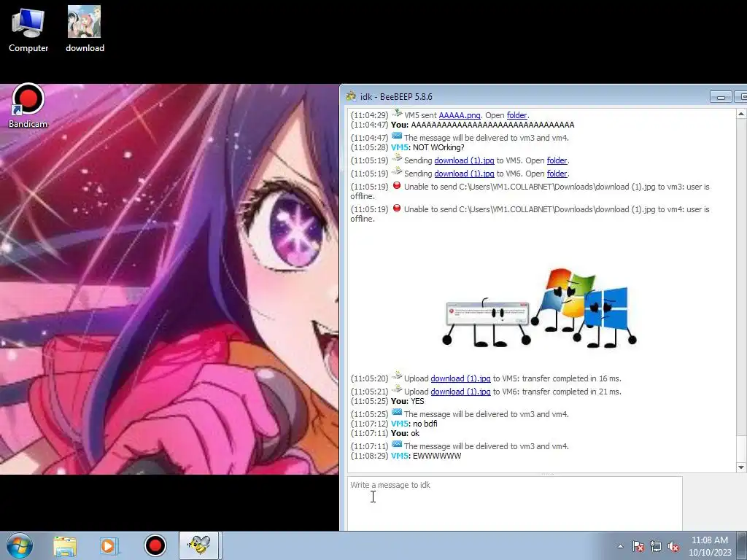Open AAAAA.png link sent by VM5
The width and height of the screenshot is (747, 560).
pyautogui.click(x=460, y=115)
